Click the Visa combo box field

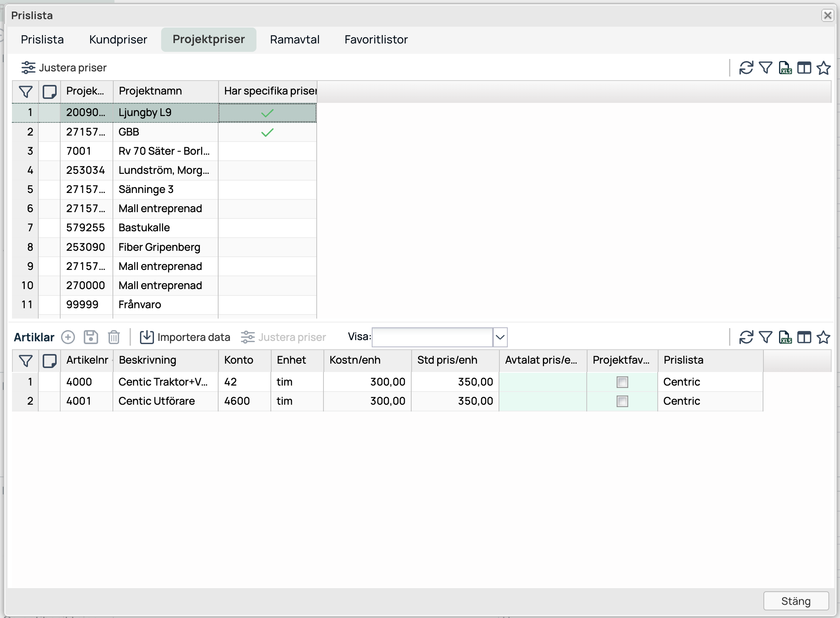pos(432,337)
